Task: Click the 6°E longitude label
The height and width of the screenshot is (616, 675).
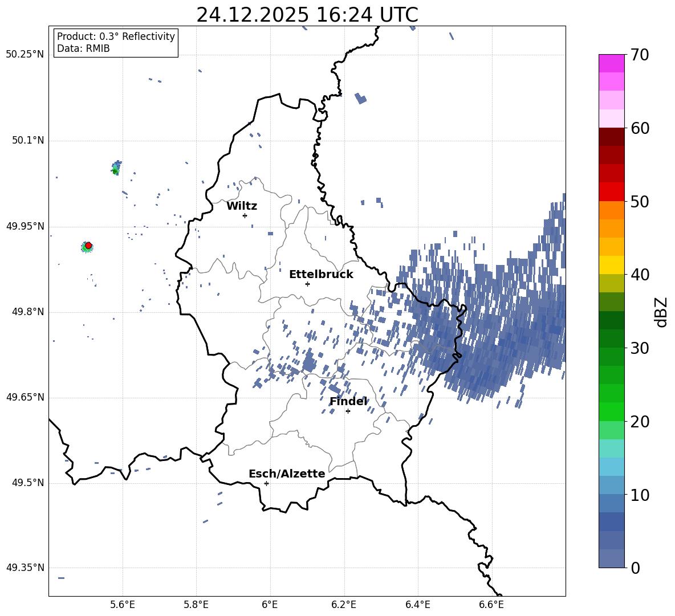Action: coord(270,605)
